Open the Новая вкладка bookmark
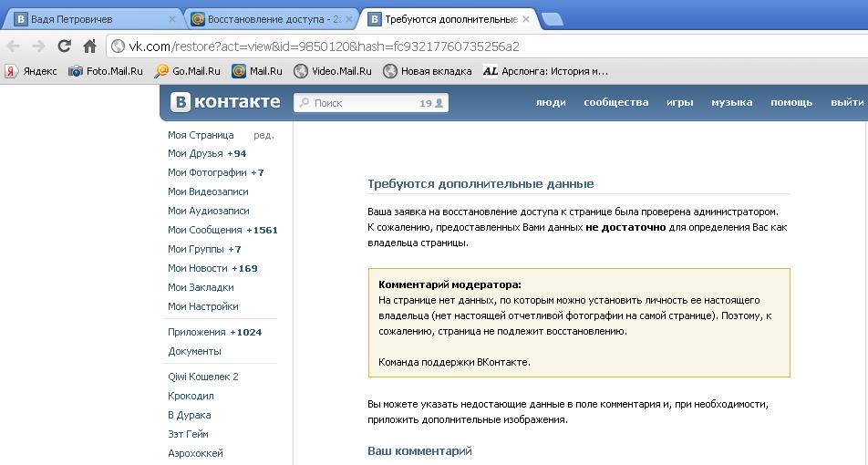This screenshot has width=868, height=465. pos(428,71)
